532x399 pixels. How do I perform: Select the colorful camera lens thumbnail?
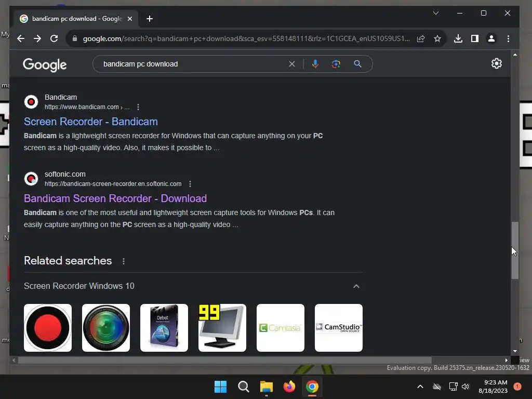tap(106, 328)
